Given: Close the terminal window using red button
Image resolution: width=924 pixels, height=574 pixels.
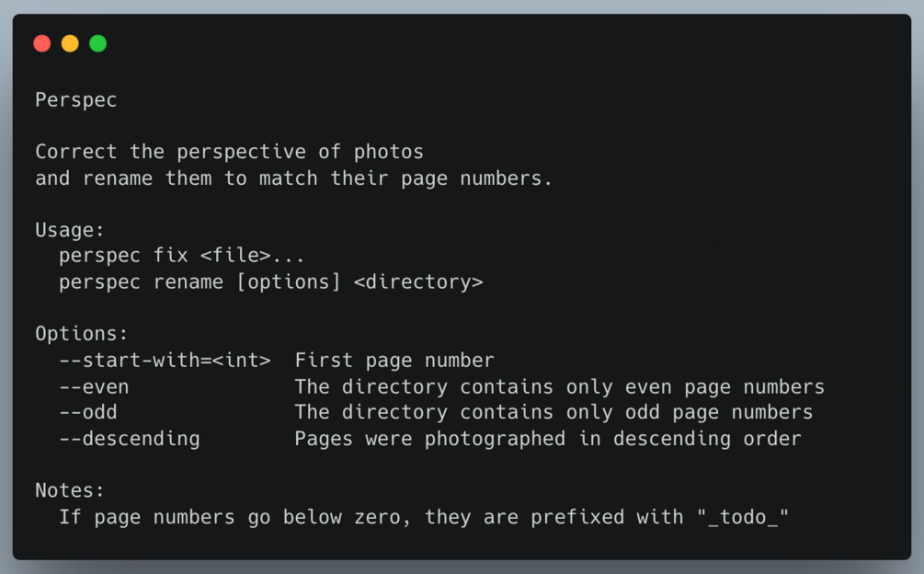Looking at the screenshot, I should pos(42,43).
